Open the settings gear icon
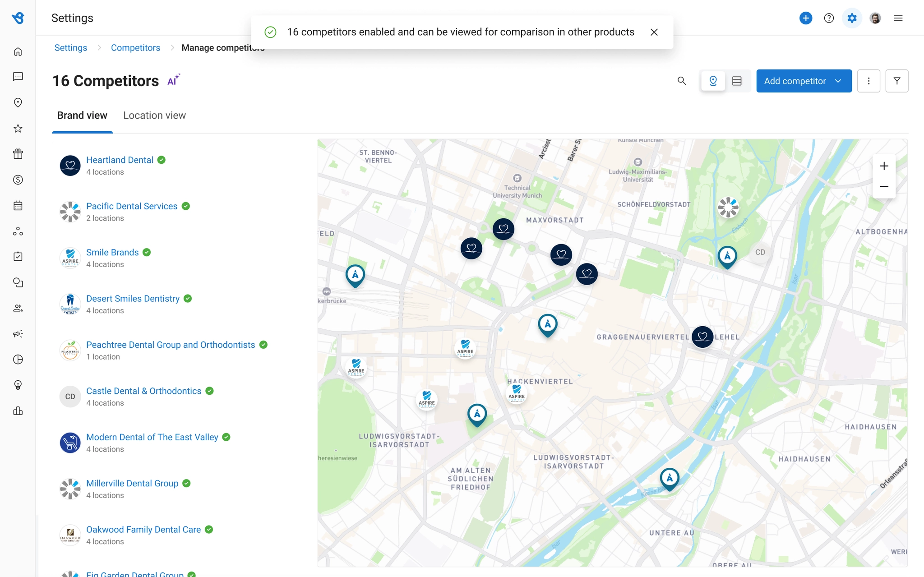Viewport: 924px width, 577px height. pyautogui.click(x=852, y=18)
